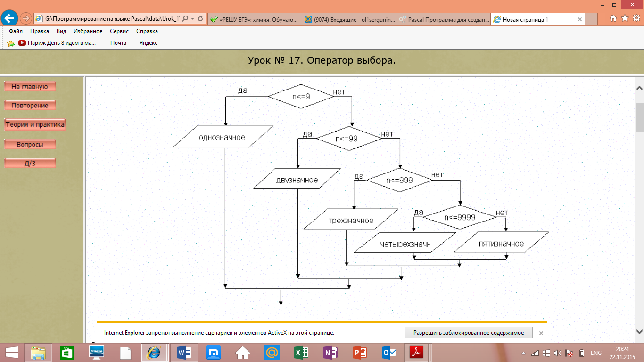This screenshot has width=644, height=362.
Task: Click the На главную button
Action: [x=30, y=86]
